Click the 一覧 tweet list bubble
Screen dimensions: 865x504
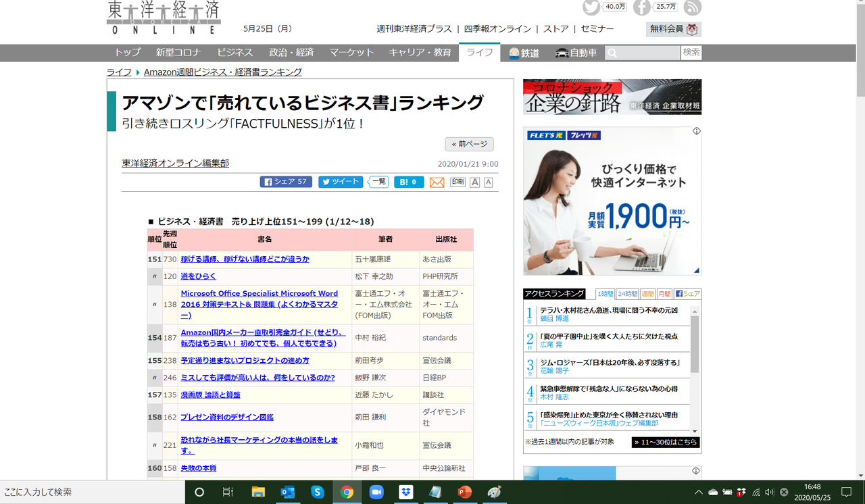[x=378, y=182]
